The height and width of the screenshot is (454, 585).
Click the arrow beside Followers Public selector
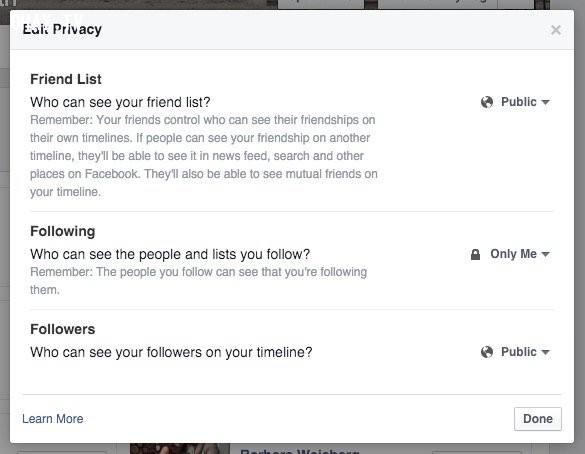pos(545,352)
